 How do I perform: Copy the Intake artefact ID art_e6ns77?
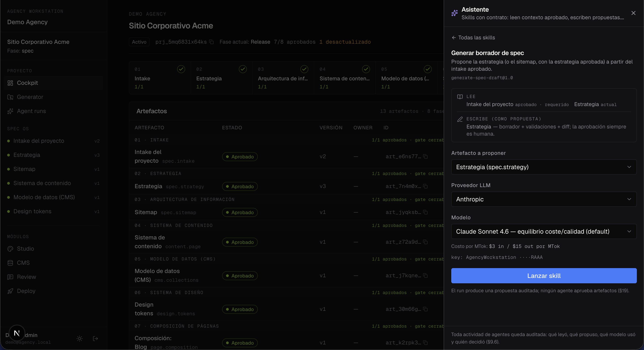tap(425, 157)
